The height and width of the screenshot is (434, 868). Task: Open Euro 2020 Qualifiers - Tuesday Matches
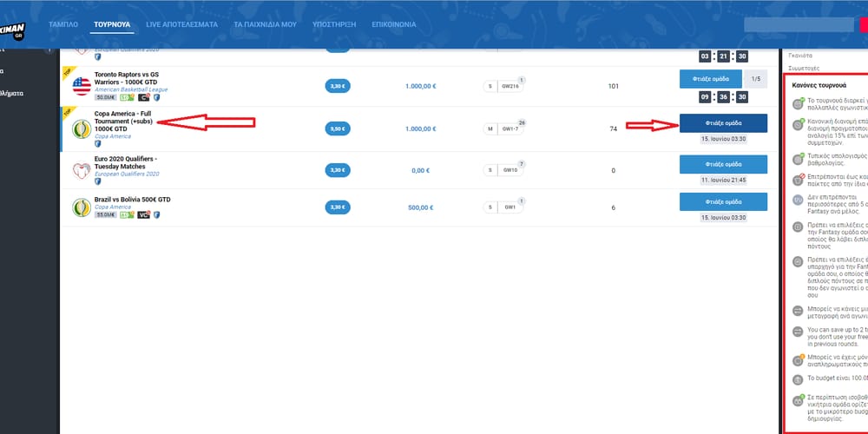126,163
